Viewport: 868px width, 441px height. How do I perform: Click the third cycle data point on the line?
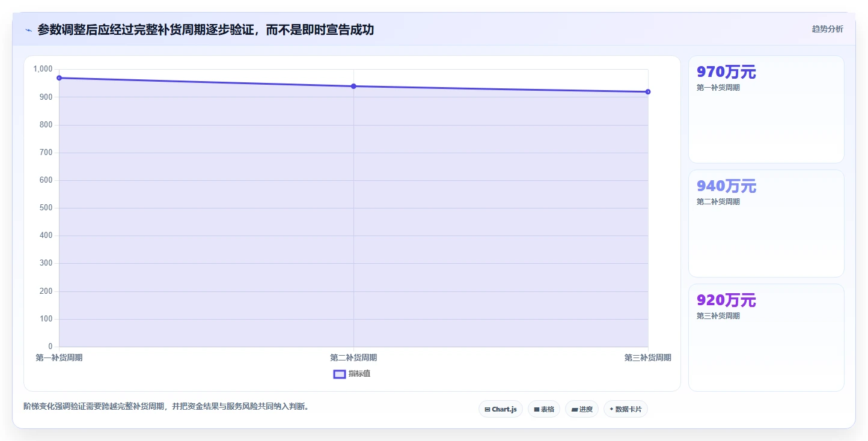[x=648, y=92]
